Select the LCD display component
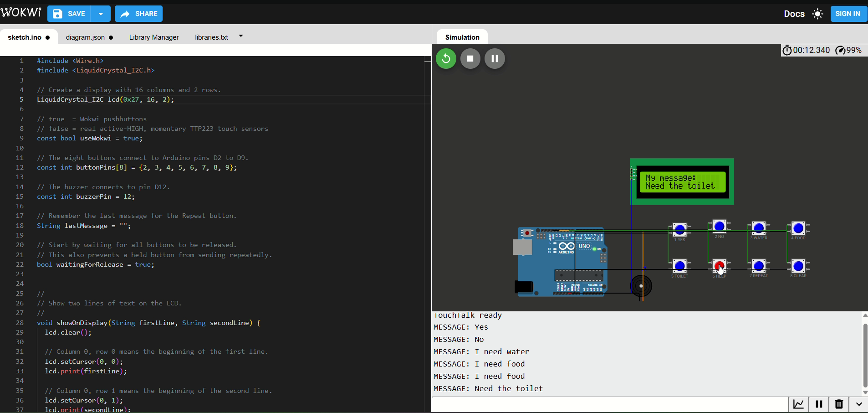 682,181
